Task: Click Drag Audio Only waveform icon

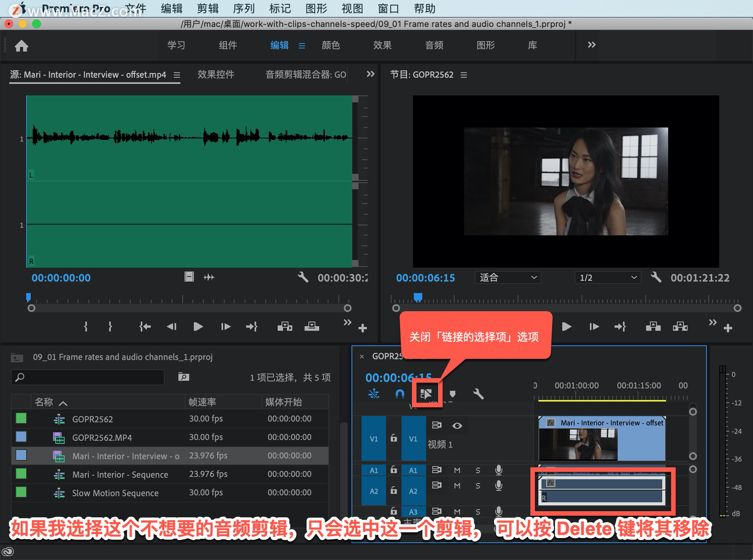Action: tap(209, 278)
